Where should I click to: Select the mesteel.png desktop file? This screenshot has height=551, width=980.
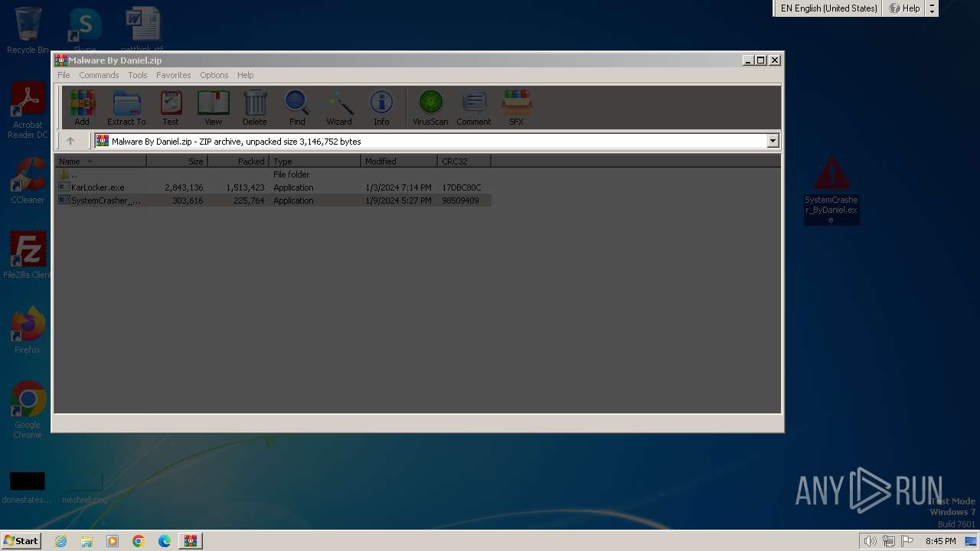pos(84,487)
